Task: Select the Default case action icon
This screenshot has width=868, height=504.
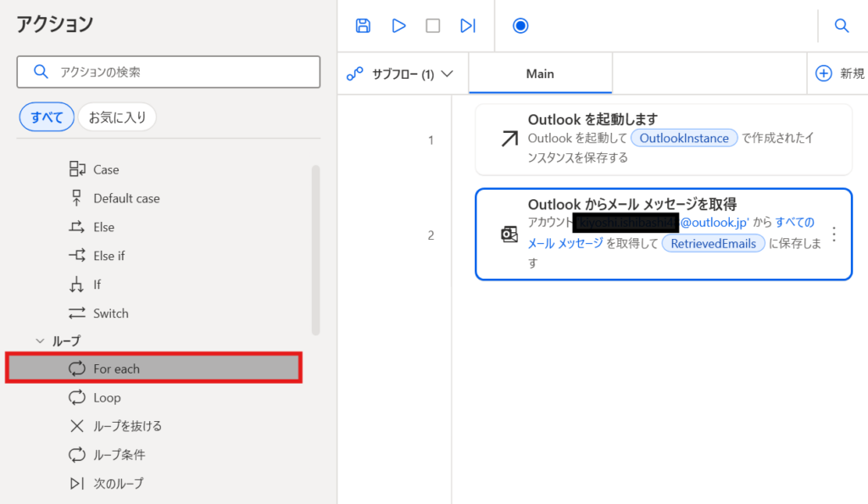Action: point(77,198)
